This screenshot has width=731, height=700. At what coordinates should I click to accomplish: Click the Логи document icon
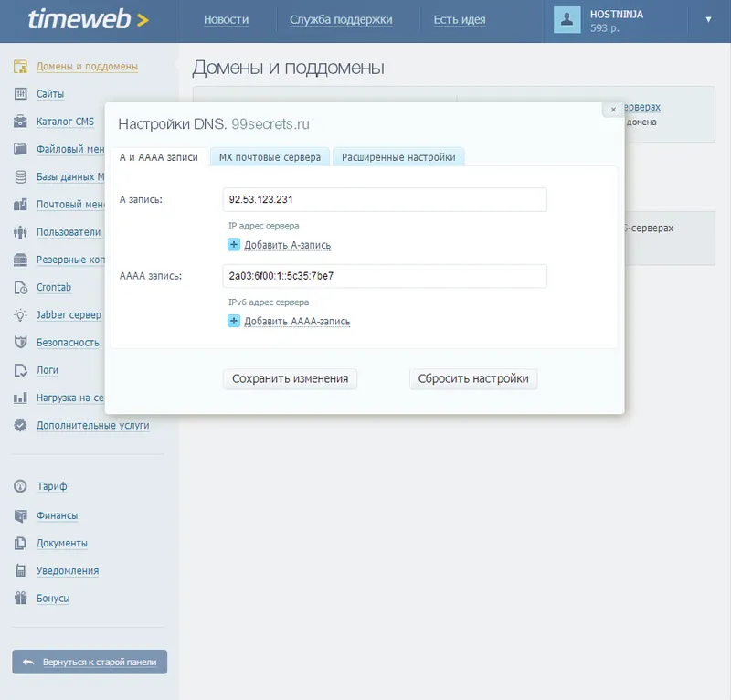[x=20, y=370]
